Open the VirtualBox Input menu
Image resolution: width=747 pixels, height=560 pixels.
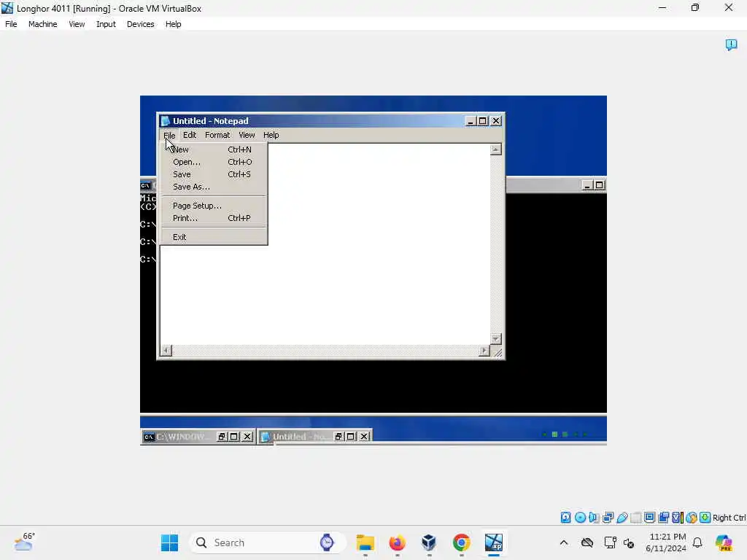click(x=106, y=24)
